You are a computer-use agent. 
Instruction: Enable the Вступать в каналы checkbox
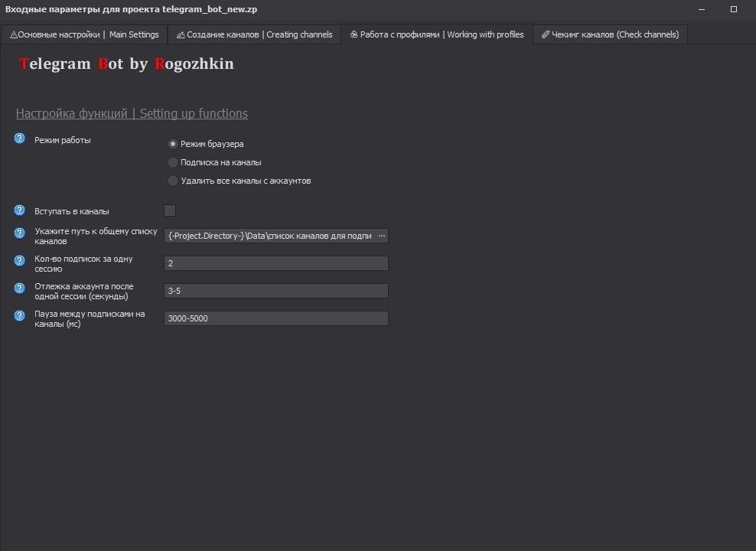(170, 210)
